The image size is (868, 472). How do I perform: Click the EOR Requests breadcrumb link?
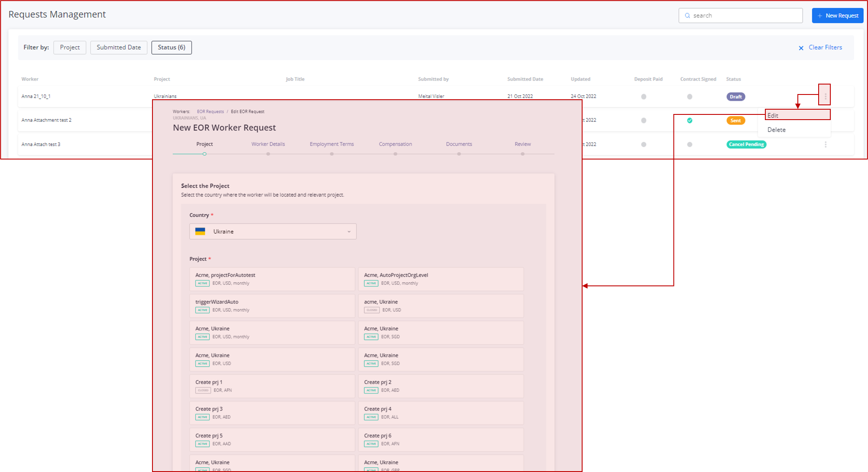[210, 111]
